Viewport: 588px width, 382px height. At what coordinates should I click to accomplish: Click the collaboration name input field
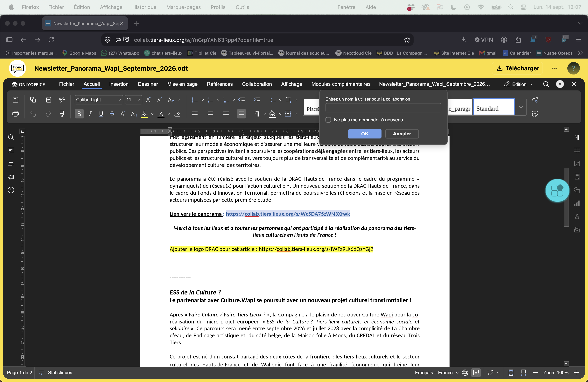click(x=383, y=108)
